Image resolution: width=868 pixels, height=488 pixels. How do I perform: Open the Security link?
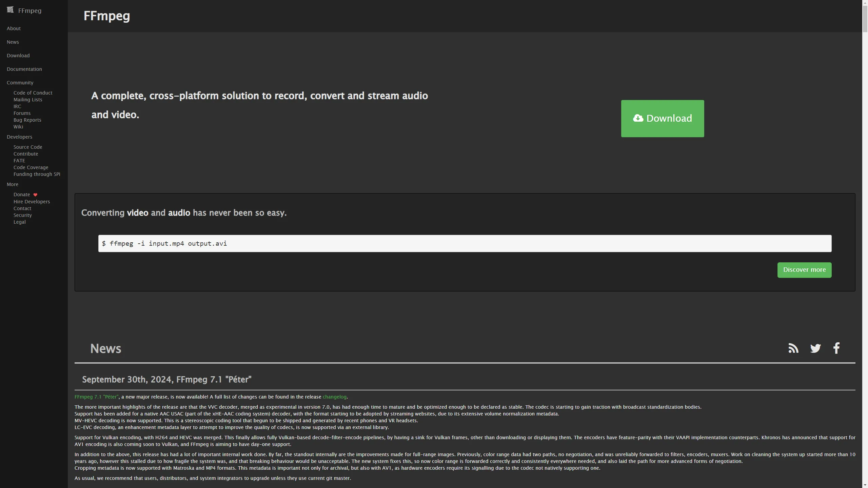coord(23,215)
